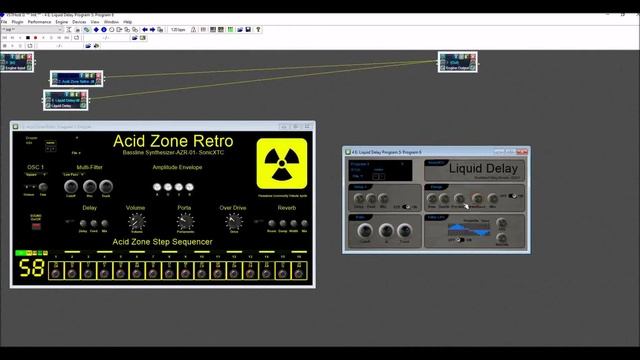Click the Filter LFO blue waveform display
This screenshot has height=360, width=640.
pyautogui.click(x=469, y=229)
